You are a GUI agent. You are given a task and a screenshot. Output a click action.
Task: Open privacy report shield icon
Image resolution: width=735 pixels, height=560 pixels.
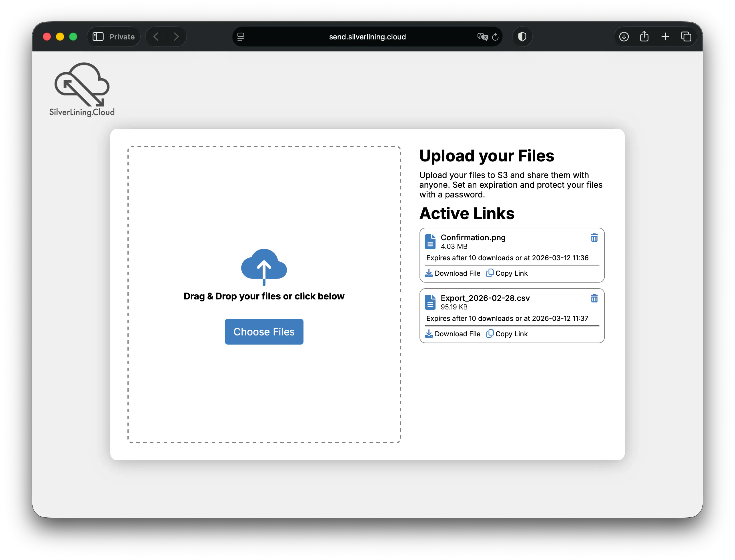[522, 37]
